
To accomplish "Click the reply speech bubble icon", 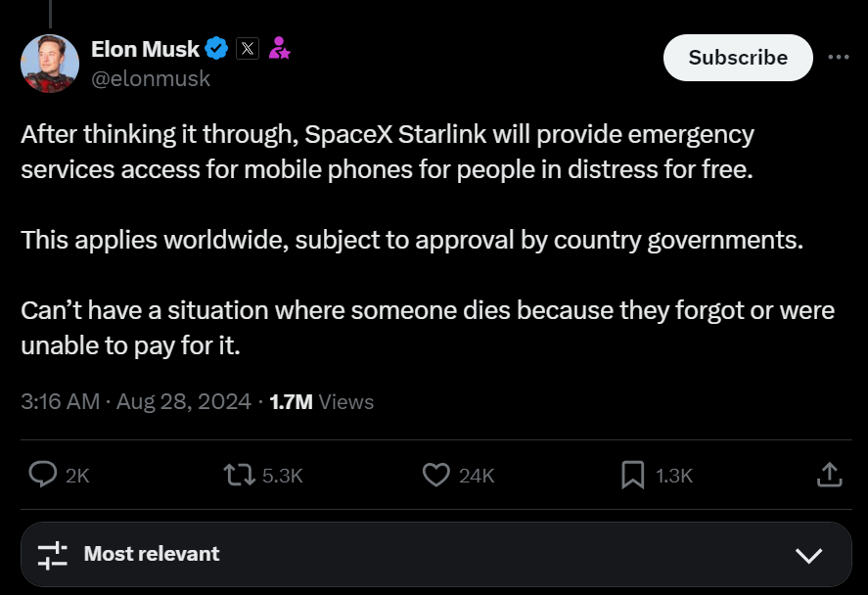I will click(43, 475).
